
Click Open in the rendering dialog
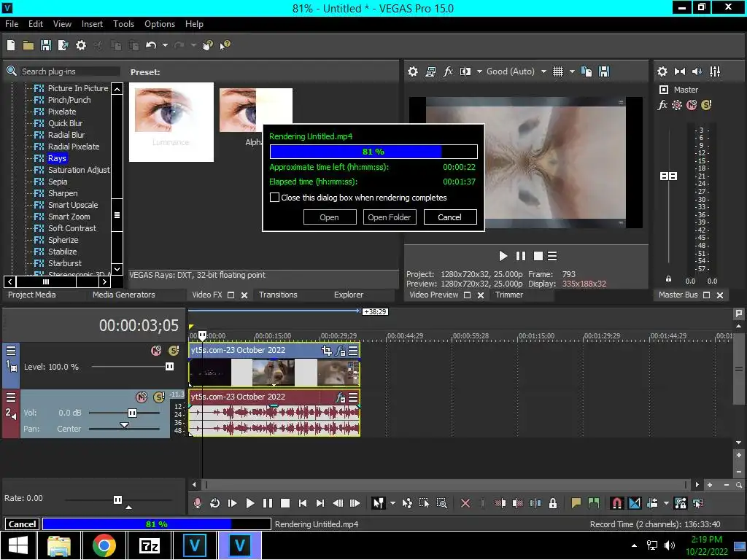tap(329, 217)
